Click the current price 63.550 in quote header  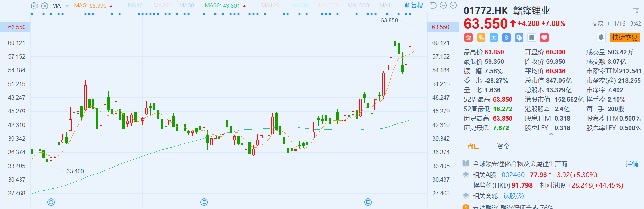pos(486,24)
